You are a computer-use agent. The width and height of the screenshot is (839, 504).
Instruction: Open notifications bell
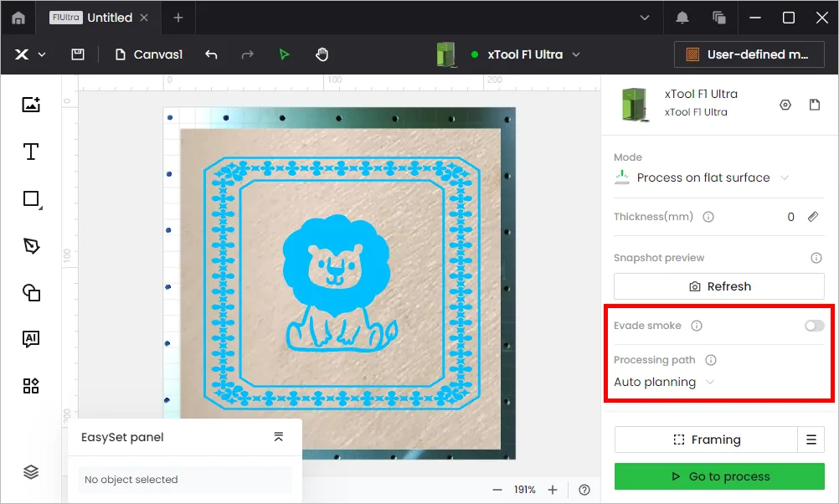coord(682,18)
